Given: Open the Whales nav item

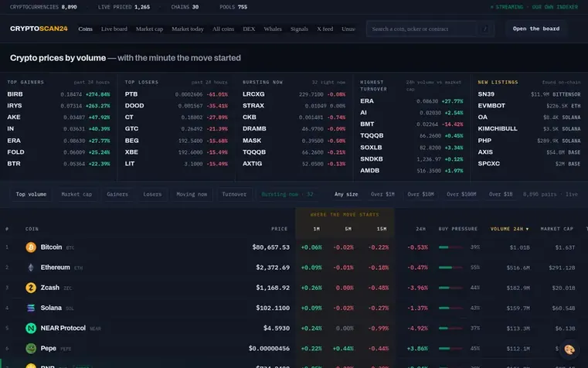Looking at the screenshot, I should pyautogui.click(x=273, y=29).
